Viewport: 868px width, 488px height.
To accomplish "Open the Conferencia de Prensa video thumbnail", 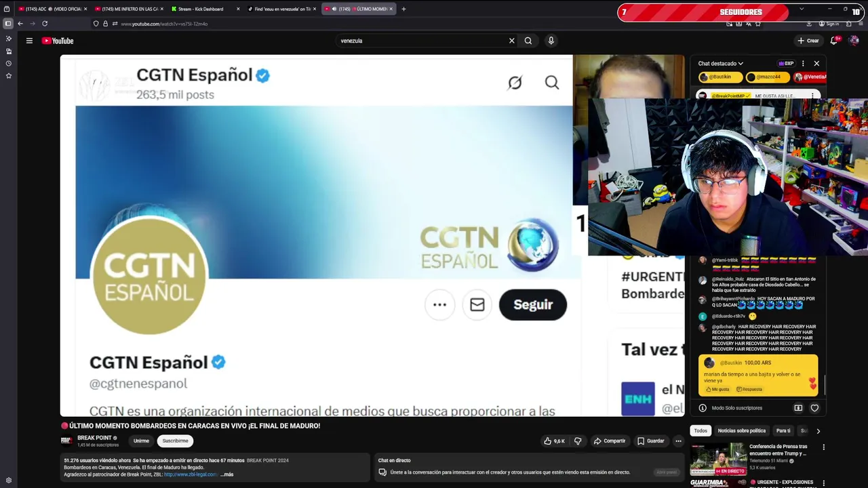I will pos(718,460).
